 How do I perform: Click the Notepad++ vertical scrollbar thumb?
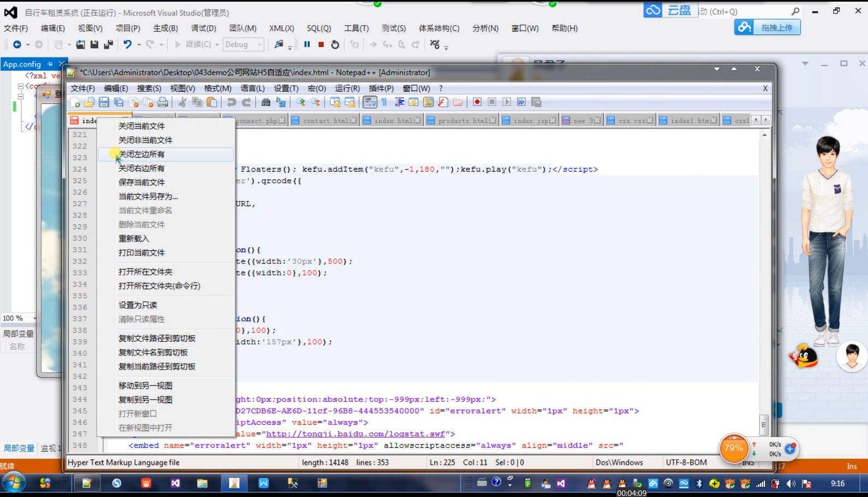pyautogui.click(x=764, y=424)
